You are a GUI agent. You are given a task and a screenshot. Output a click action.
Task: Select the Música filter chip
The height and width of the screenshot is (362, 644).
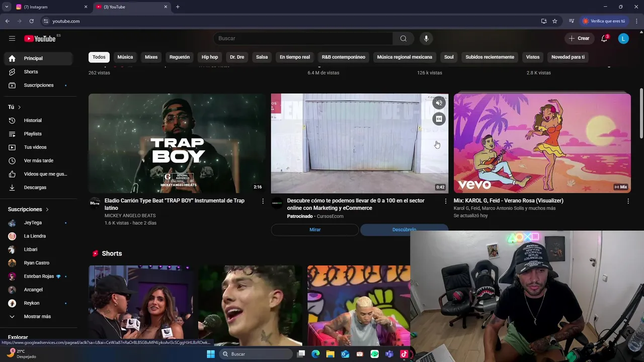click(125, 57)
